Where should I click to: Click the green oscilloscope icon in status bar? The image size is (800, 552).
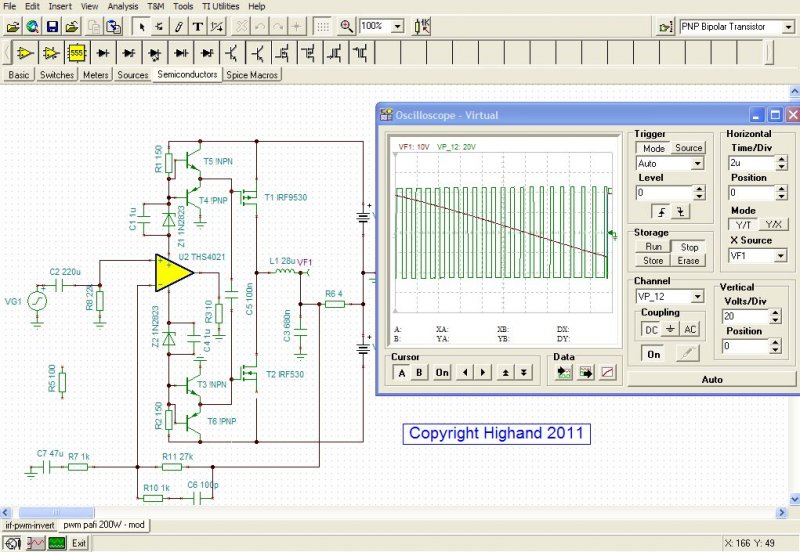57,543
